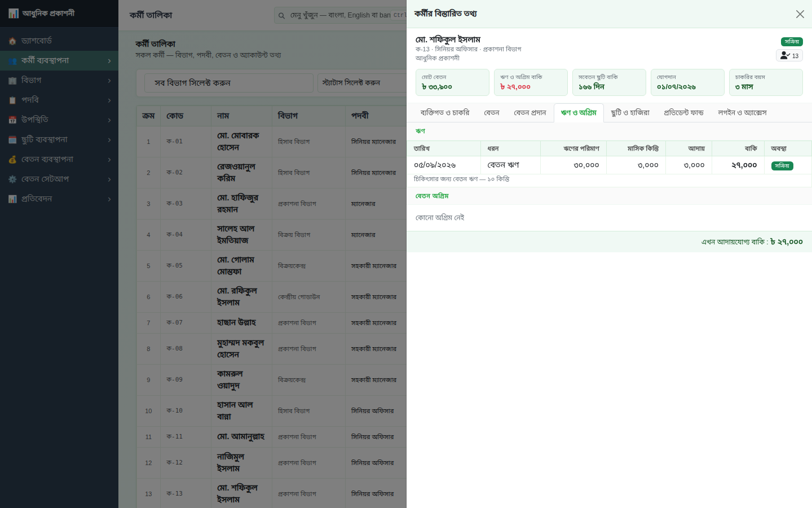This screenshot has height=508, width=812.
Task: Switch to the ব্যক্তিগত ও চাকরি tab
Action: coord(445,113)
